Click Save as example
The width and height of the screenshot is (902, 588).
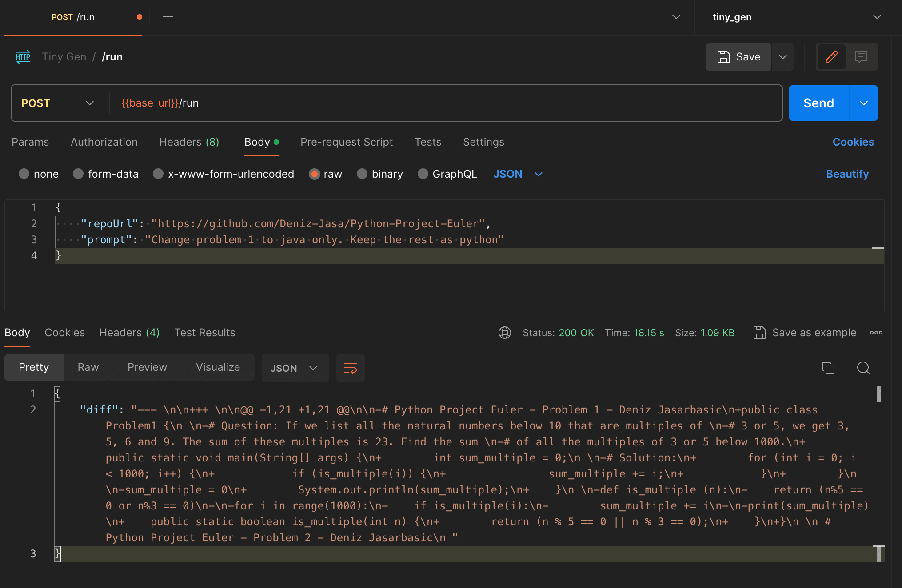(x=805, y=333)
